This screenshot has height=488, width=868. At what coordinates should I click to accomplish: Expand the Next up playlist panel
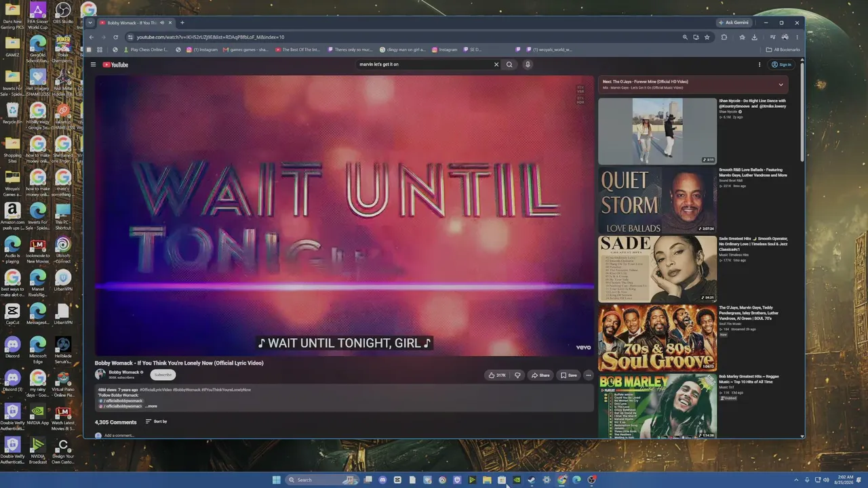click(781, 85)
